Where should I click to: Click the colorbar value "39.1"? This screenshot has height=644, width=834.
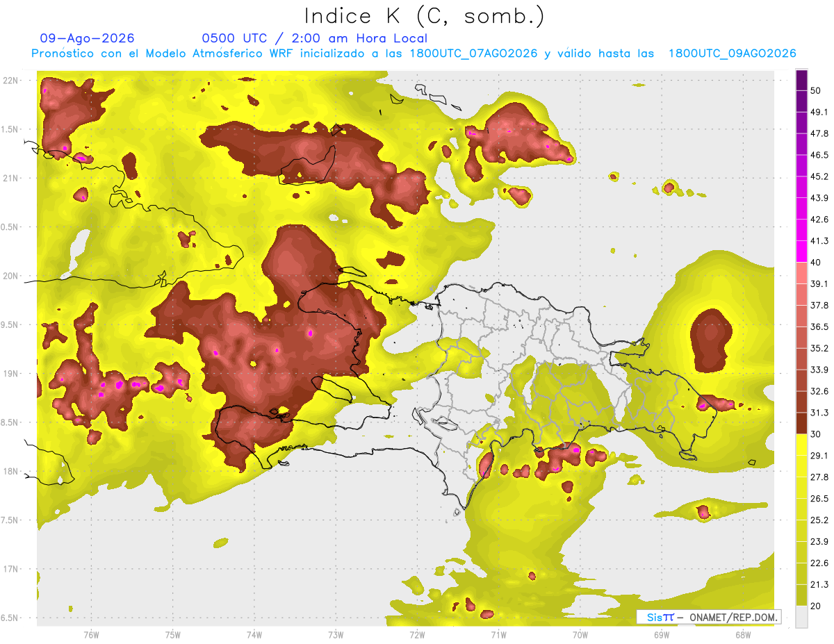point(820,284)
